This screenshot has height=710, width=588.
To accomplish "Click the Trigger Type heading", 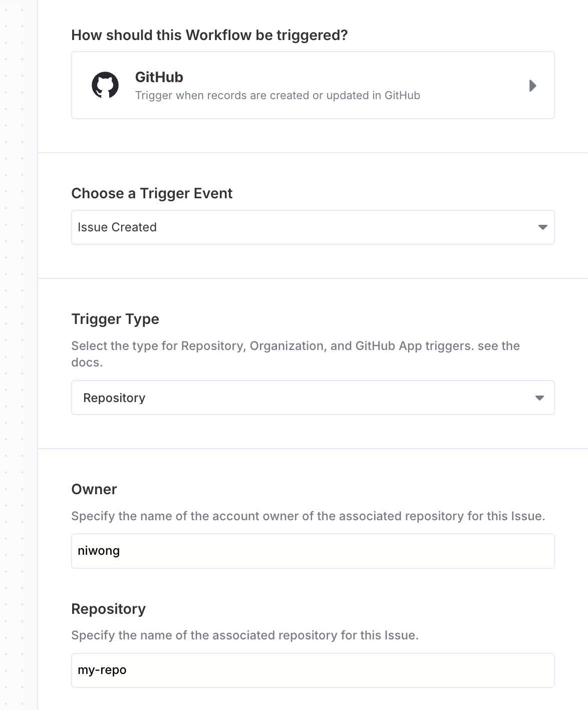I will [x=115, y=319].
